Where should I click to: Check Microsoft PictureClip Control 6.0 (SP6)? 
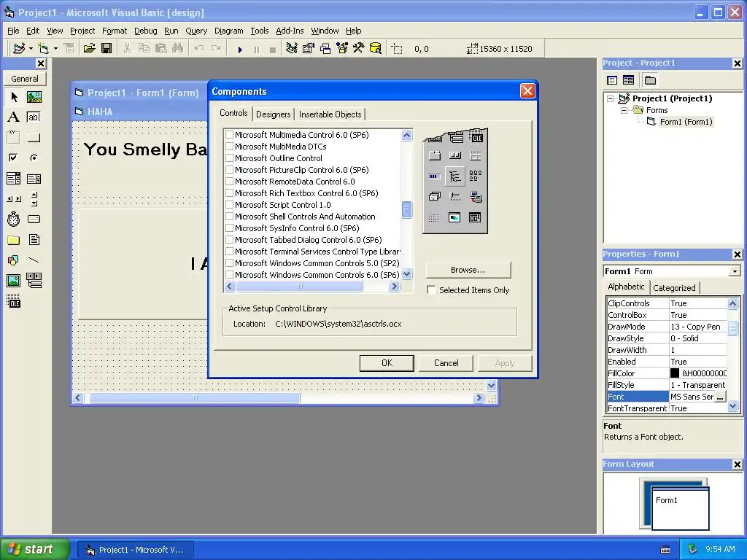(229, 169)
